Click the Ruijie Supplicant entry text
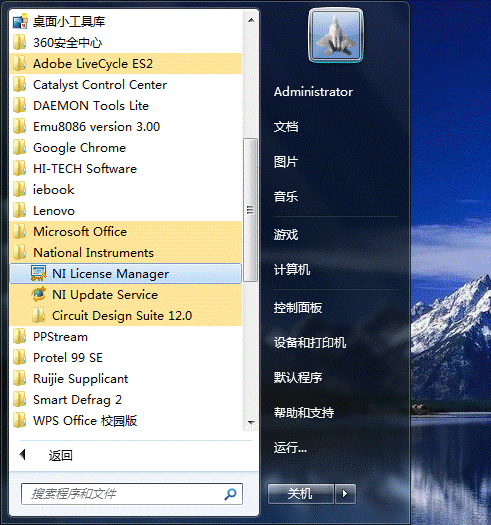The image size is (491, 525). pos(80,379)
